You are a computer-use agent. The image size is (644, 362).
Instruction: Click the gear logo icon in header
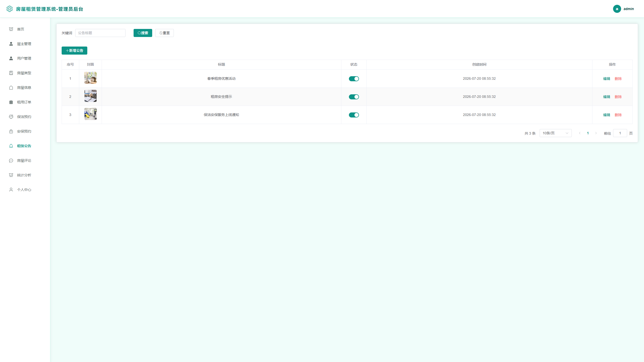[x=10, y=9]
